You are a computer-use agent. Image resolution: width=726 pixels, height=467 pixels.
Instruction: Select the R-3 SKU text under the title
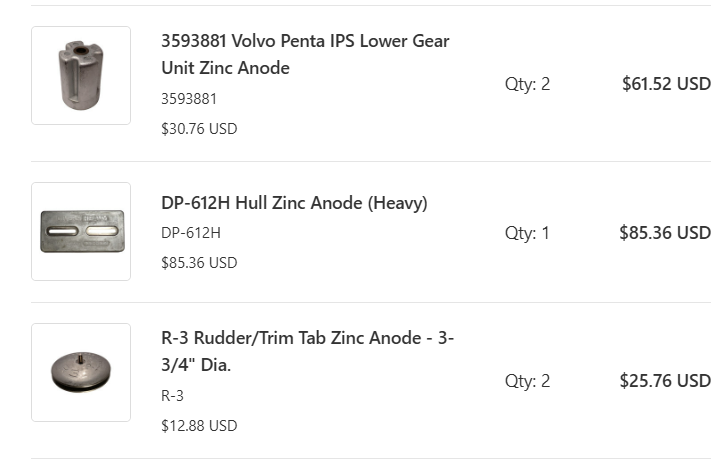point(172,395)
